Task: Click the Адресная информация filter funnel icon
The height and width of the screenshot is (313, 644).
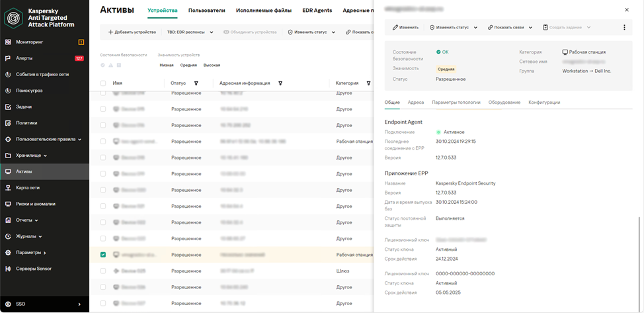Action: pyautogui.click(x=280, y=83)
